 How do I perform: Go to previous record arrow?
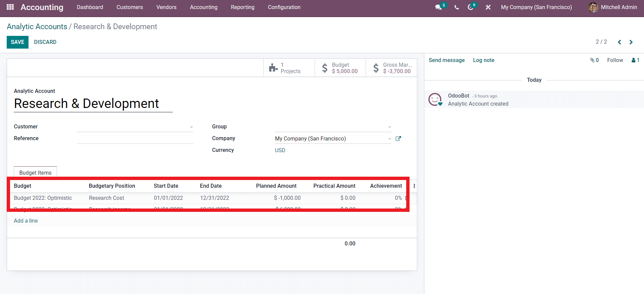click(620, 42)
